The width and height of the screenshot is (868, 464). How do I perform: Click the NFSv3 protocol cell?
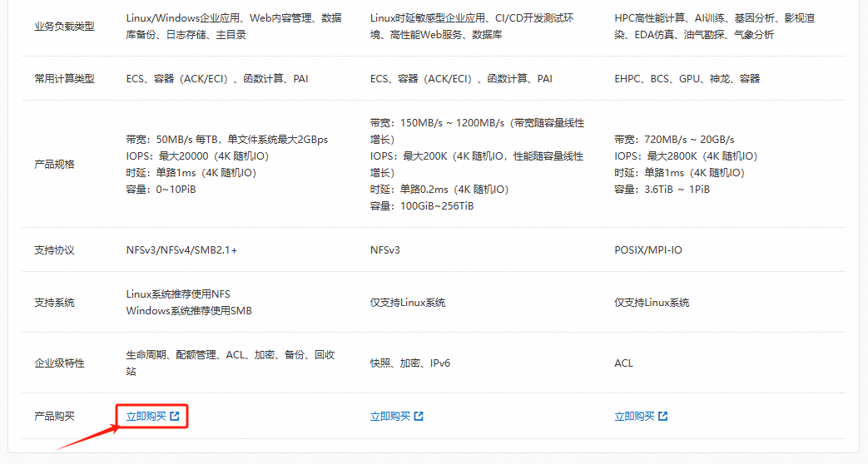coord(384,250)
